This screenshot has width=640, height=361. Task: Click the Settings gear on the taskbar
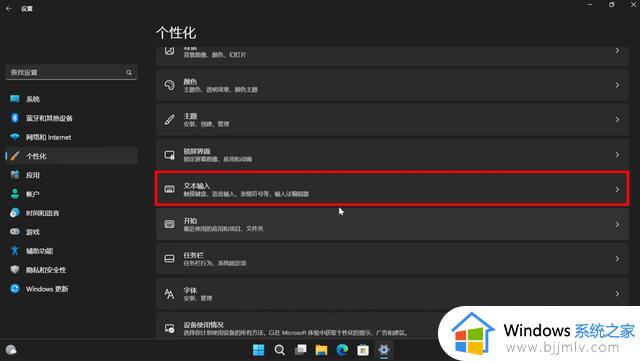384,350
